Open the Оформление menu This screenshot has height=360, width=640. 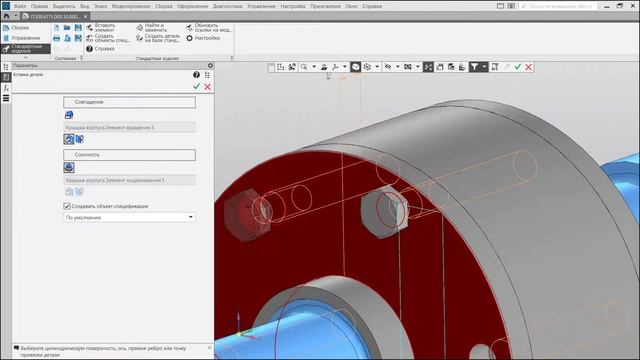coord(192,6)
